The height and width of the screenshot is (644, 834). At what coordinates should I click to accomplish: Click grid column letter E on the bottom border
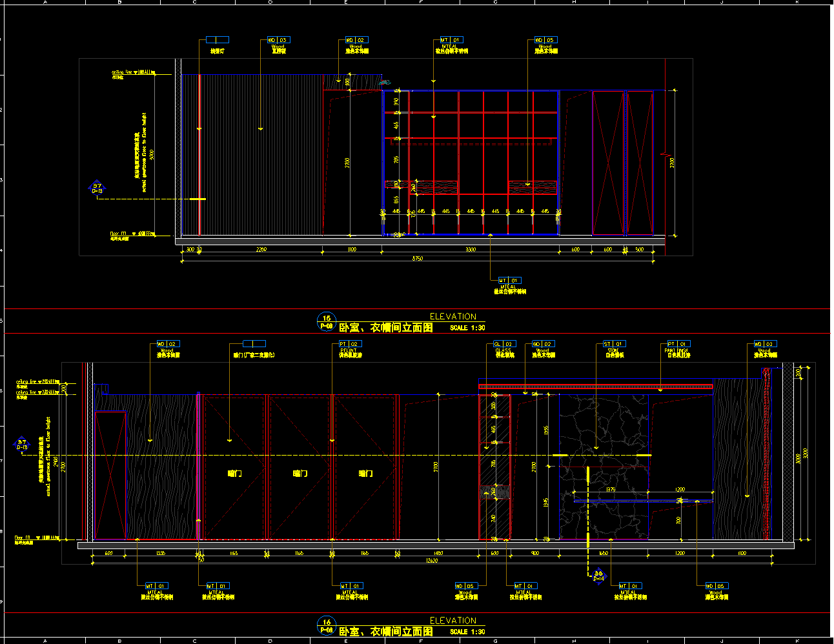click(x=345, y=641)
